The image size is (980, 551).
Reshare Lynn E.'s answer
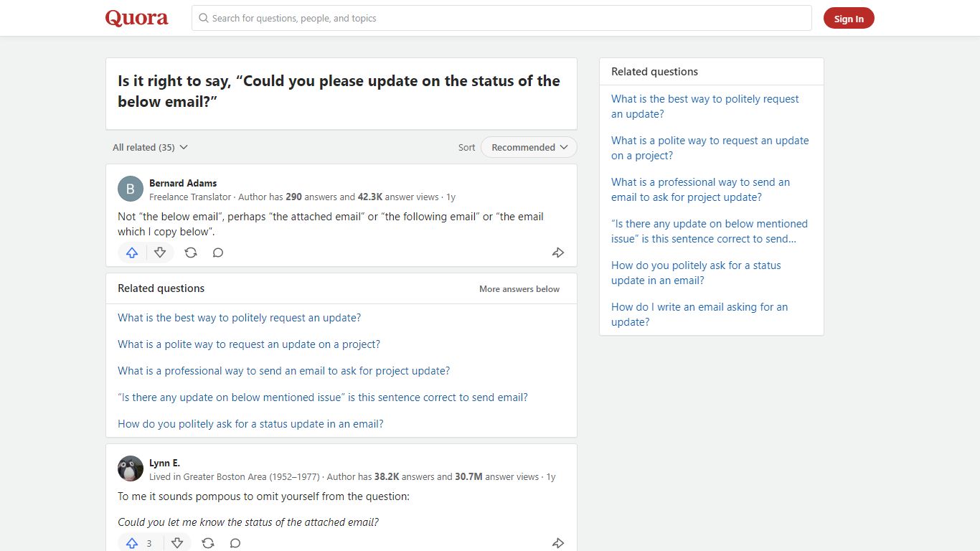click(x=208, y=543)
